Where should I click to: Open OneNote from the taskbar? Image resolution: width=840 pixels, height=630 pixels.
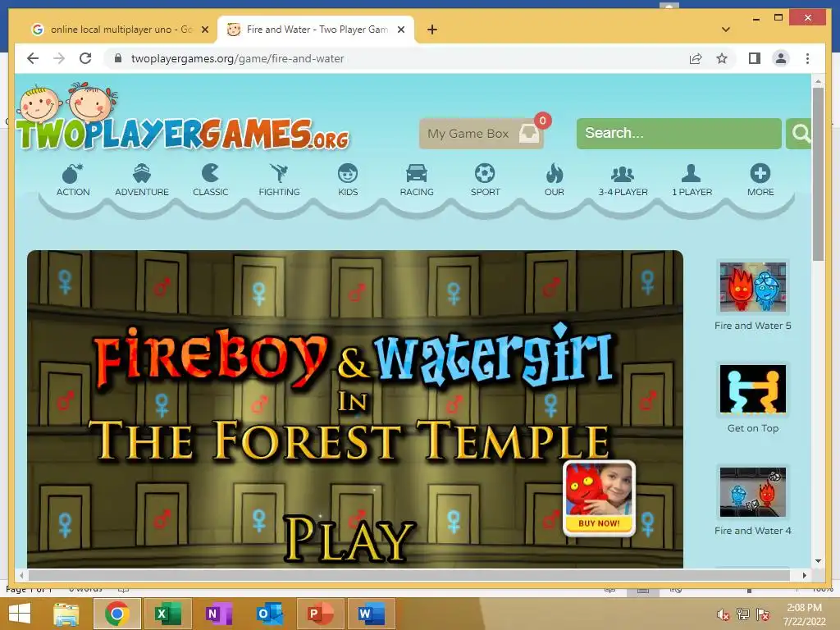pyautogui.click(x=219, y=614)
